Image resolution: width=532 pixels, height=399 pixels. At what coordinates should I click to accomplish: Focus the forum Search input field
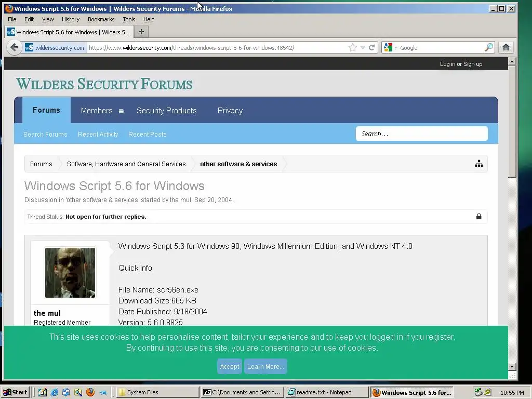[422, 134]
